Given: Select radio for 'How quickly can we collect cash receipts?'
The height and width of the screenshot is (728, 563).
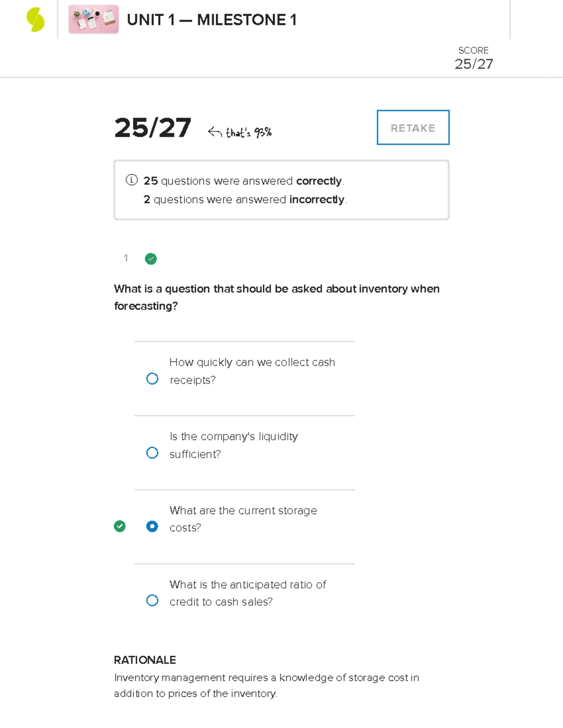Looking at the screenshot, I should [x=152, y=378].
